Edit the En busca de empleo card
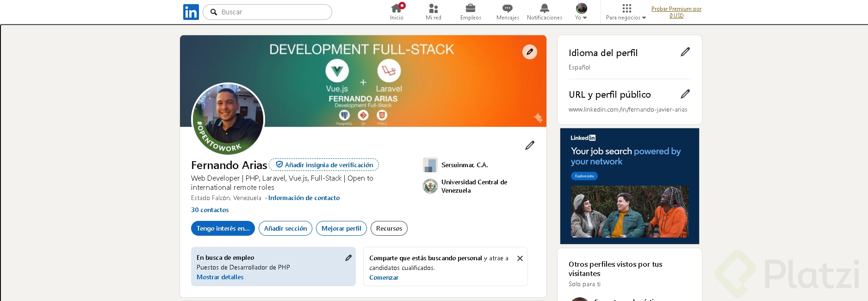The image size is (868, 301). click(x=348, y=258)
